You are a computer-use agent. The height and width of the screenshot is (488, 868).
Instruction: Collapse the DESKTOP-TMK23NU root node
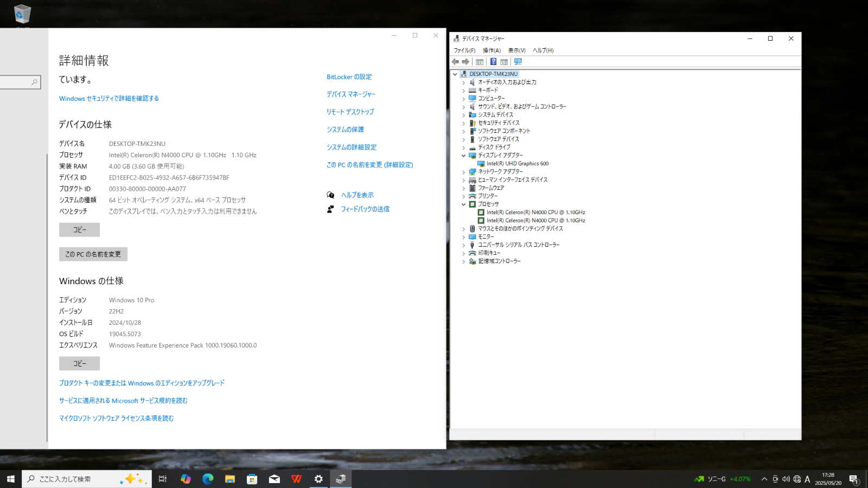pos(455,74)
